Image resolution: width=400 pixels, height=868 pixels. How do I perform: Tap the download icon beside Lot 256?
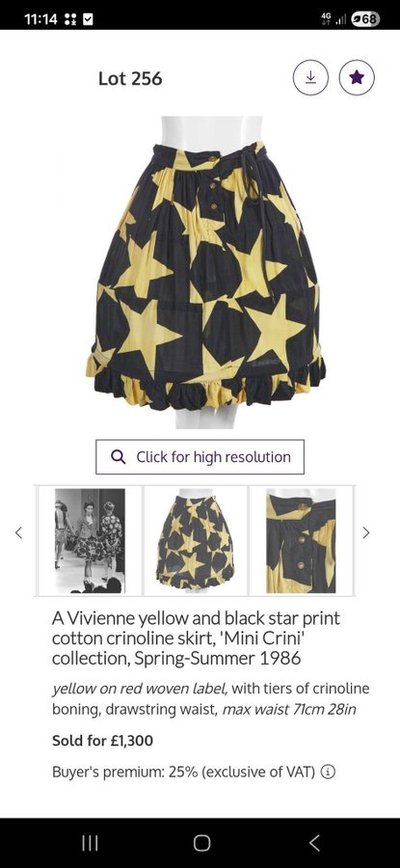click(310, 77)
